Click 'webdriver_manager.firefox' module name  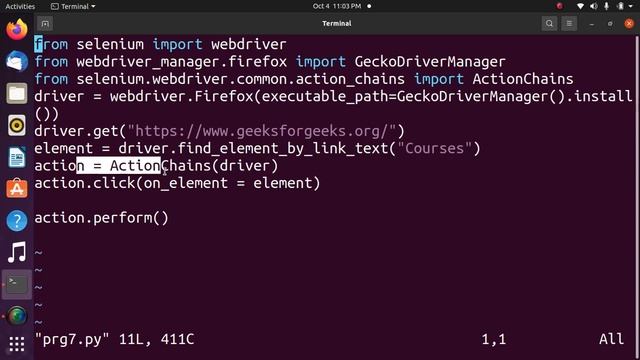pos(182,62)
